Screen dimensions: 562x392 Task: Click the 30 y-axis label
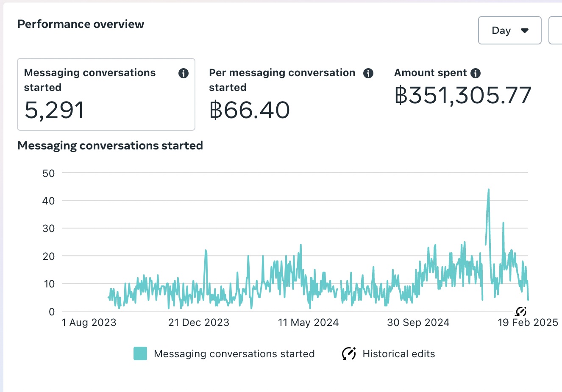49,229
